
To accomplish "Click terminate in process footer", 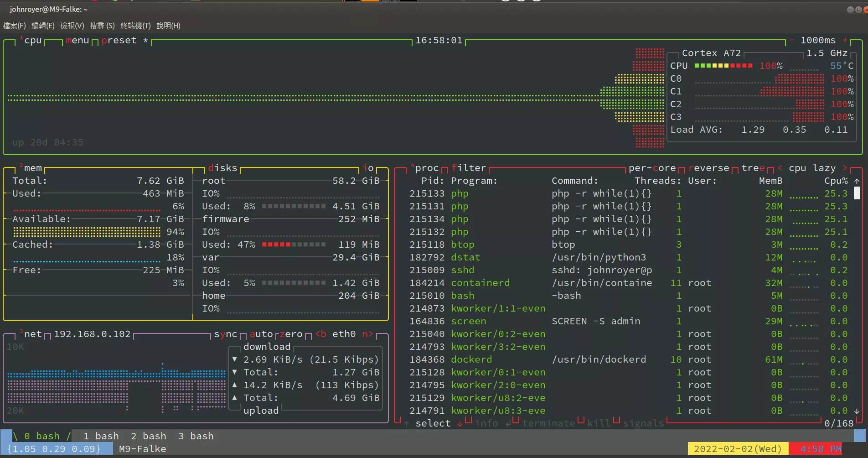I will [548, 423].
